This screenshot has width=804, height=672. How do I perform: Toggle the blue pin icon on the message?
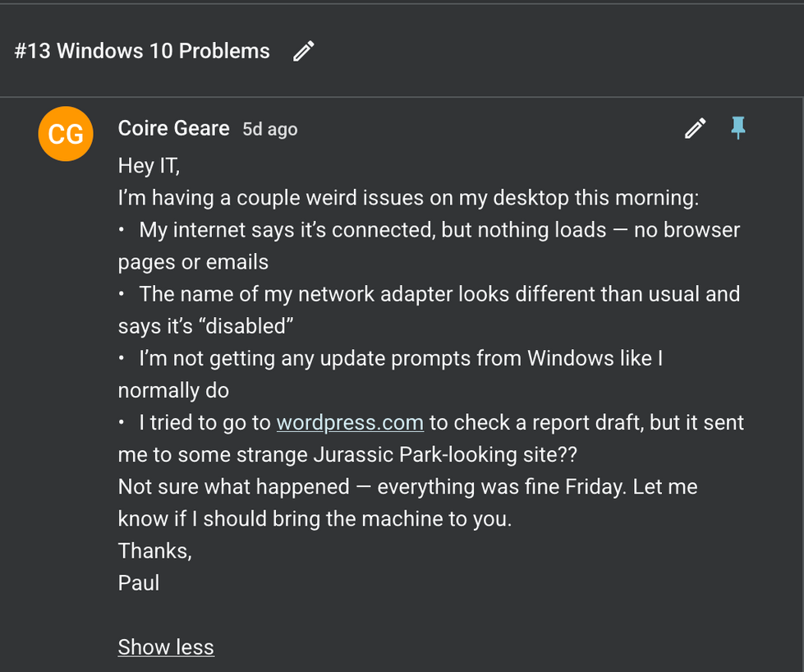[738, 127]
